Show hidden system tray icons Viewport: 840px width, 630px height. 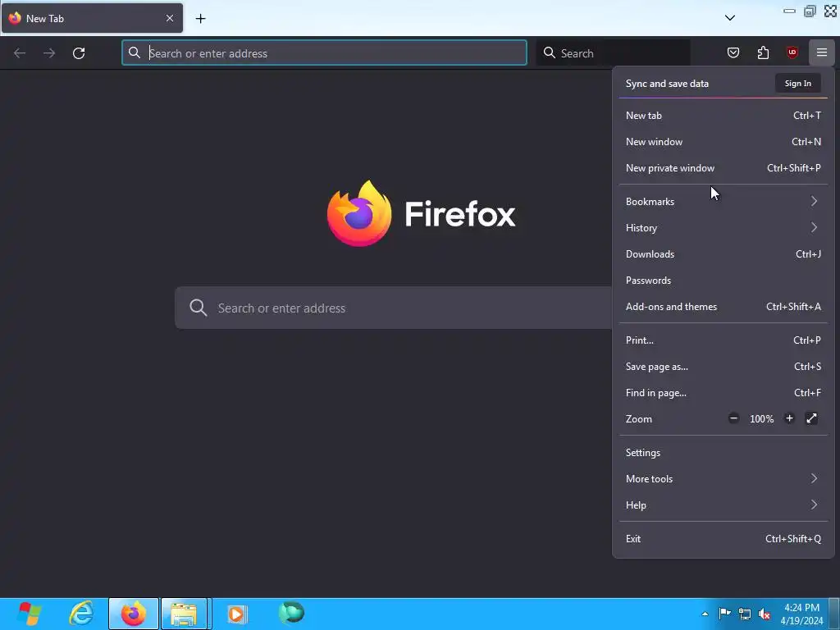pyautogui.click(x=705, y=614)
